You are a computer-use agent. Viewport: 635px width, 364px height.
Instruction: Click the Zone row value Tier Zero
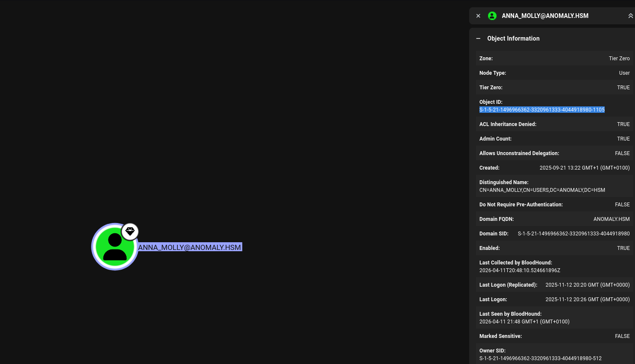(619, 59)
